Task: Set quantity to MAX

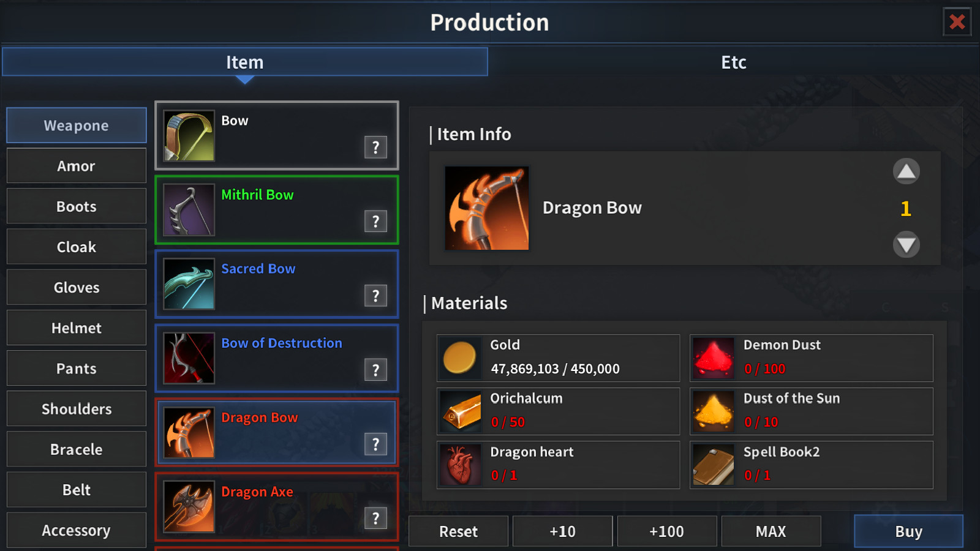Action: click(x=771, y=531)
